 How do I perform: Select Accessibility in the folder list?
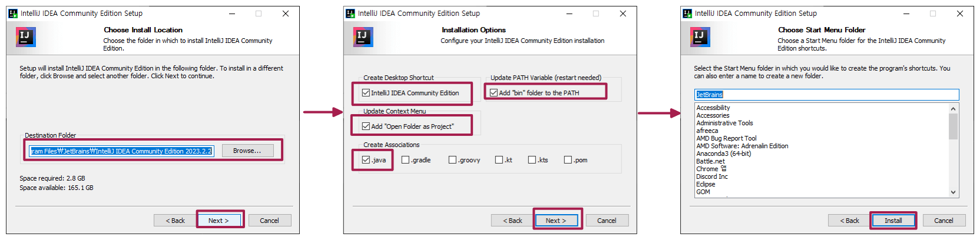(x=713, y=108)
